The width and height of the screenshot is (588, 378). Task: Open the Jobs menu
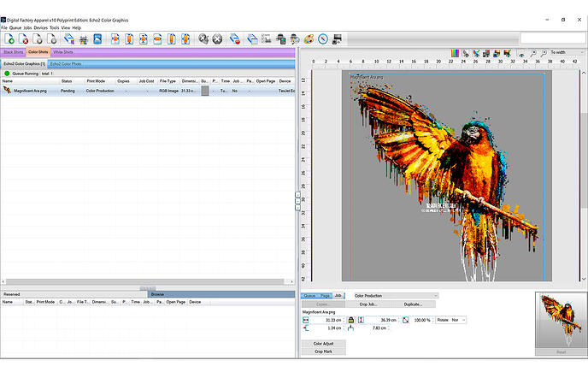click(27, 27)
